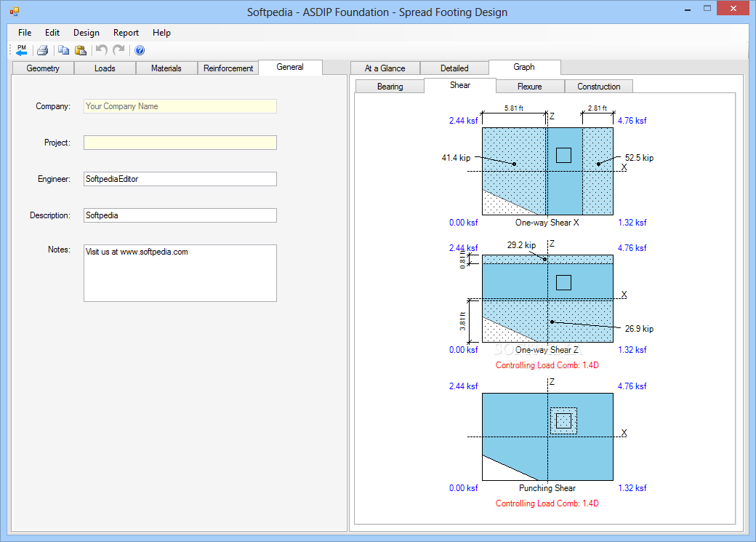
Task: Click the Engineer field containing SoftpediaEditor
Action: click(x=180, y=179)
